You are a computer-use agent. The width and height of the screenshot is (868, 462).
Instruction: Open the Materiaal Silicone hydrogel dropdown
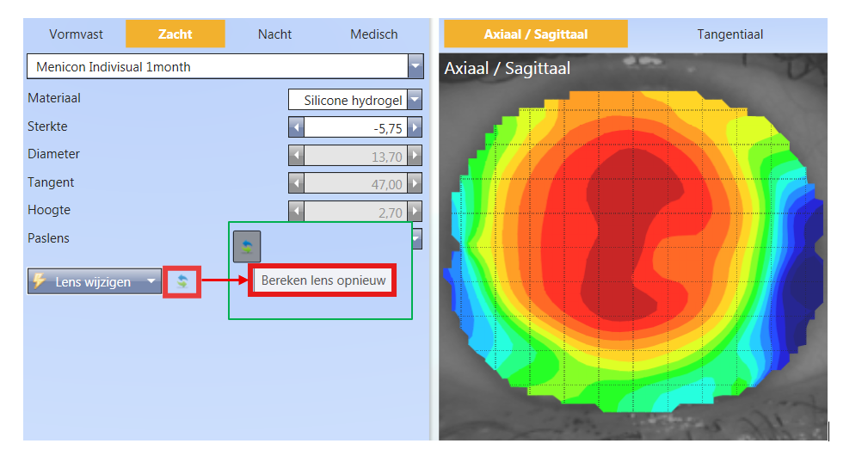click(x=415, y=100)
